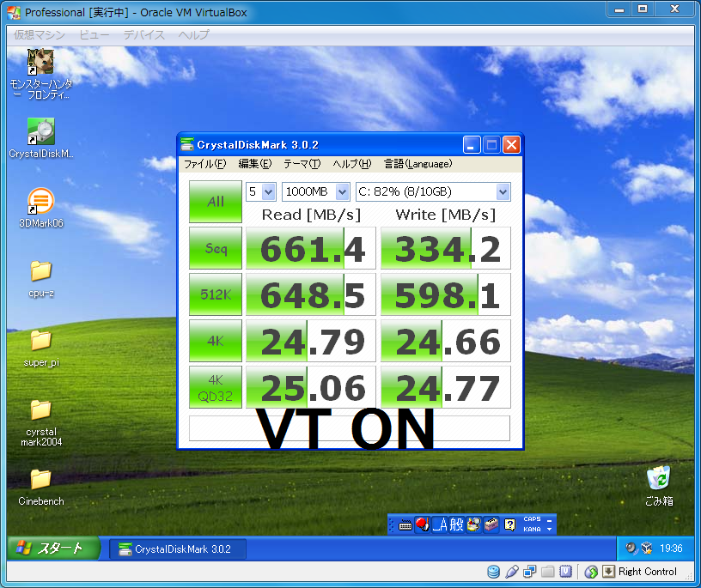701x588 pixels.
Task: Click 512K read result 648.5
Action: tap(311, 295)
